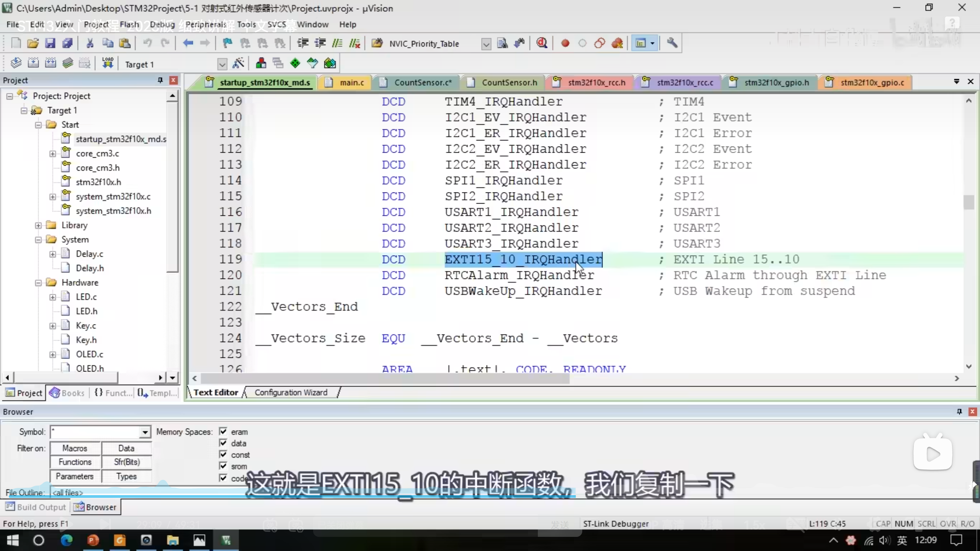Screen dimensions: 980x551
Task: Click the Navigate Backwards arrow icon
Action: pyautogui.click(x=188, y=43)
